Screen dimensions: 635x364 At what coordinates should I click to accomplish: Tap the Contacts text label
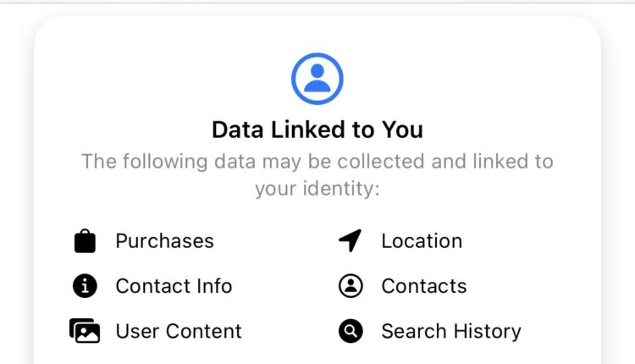(423, 286)
